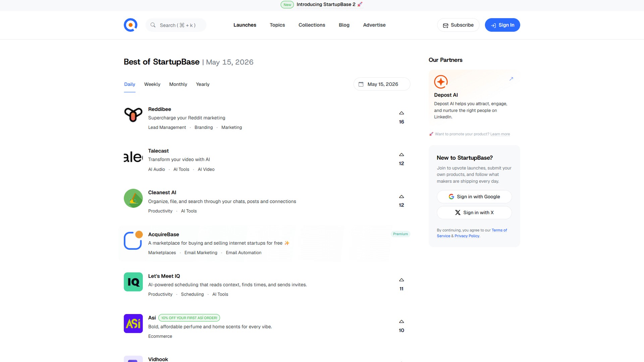Click the search input field
This screenshot has height=362, width=644.
[x=176, y=25]
